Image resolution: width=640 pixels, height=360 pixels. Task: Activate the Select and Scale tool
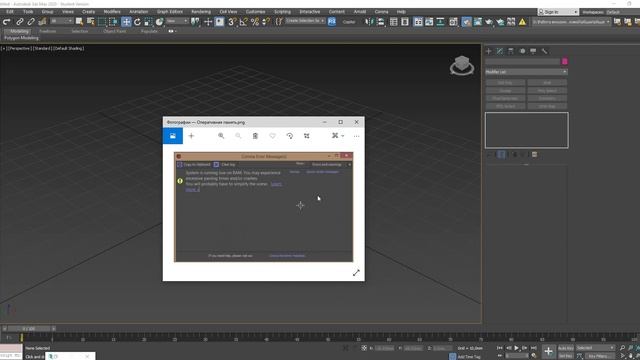click(148, 22)
